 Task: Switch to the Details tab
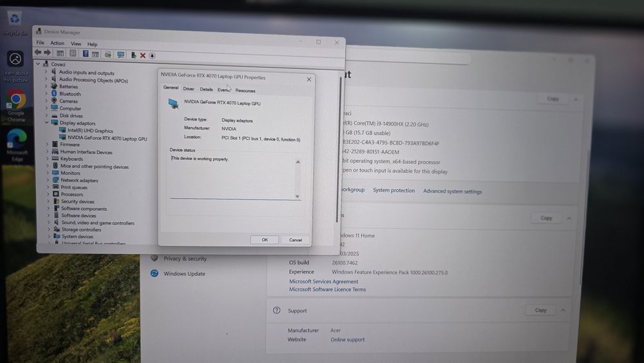click(206, 89)
